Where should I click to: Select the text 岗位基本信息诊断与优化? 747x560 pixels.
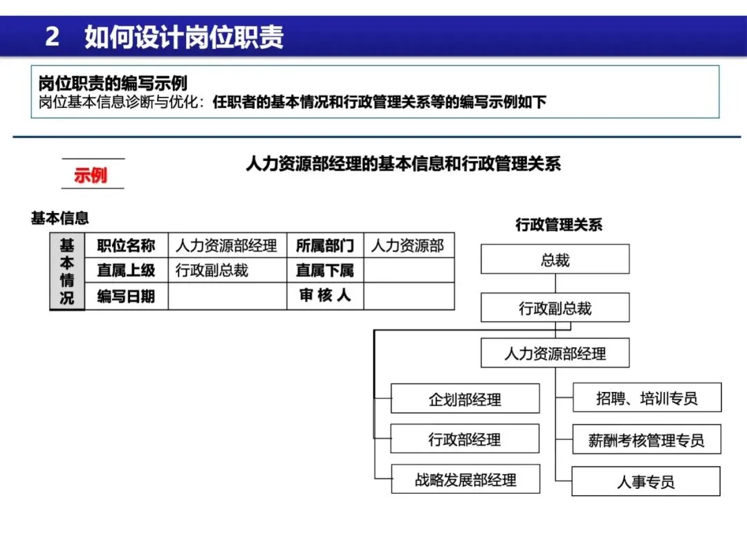pos(118,102)
